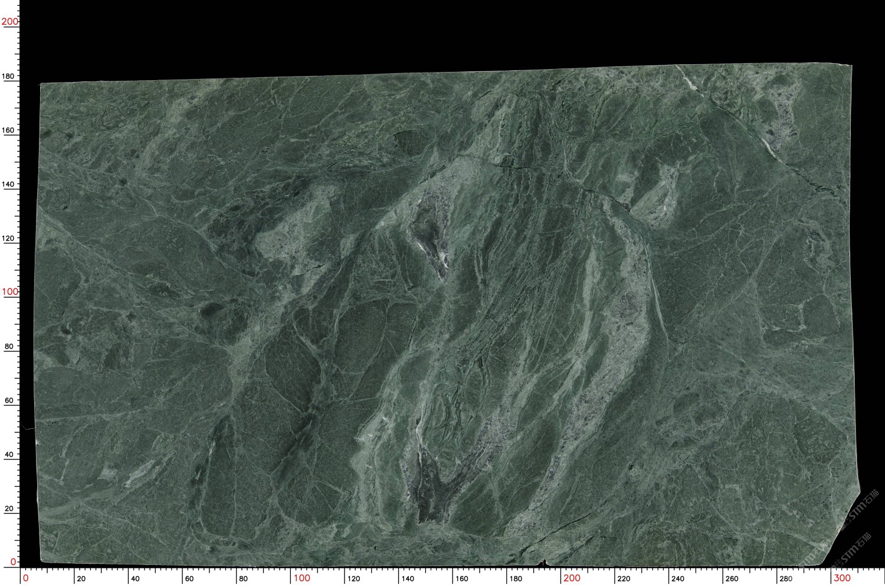885x588 pixels.
Task: Click the 140 label on horizontal ruler
Action: [x=408, y=579]
